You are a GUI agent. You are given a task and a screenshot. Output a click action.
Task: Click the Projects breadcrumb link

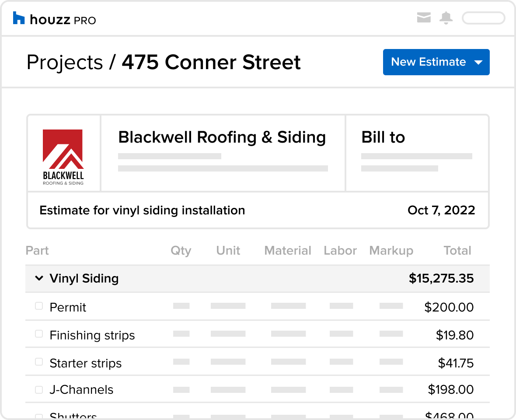point(65,62)
